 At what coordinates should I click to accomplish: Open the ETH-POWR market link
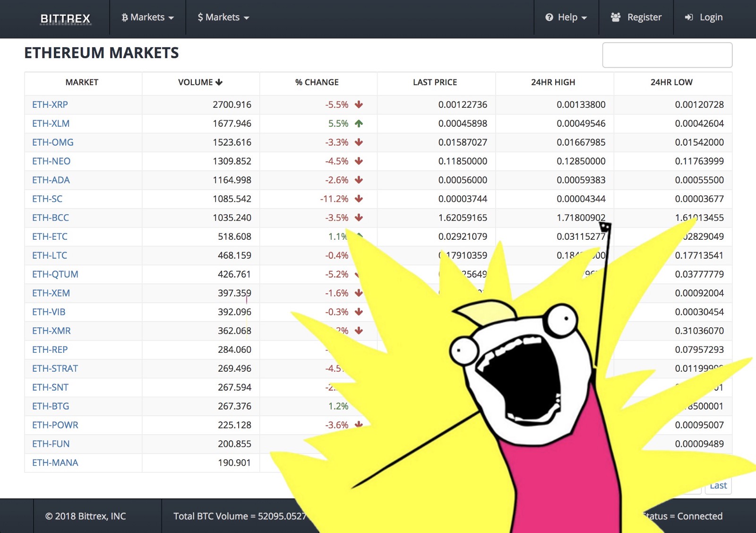coord(55,425)
